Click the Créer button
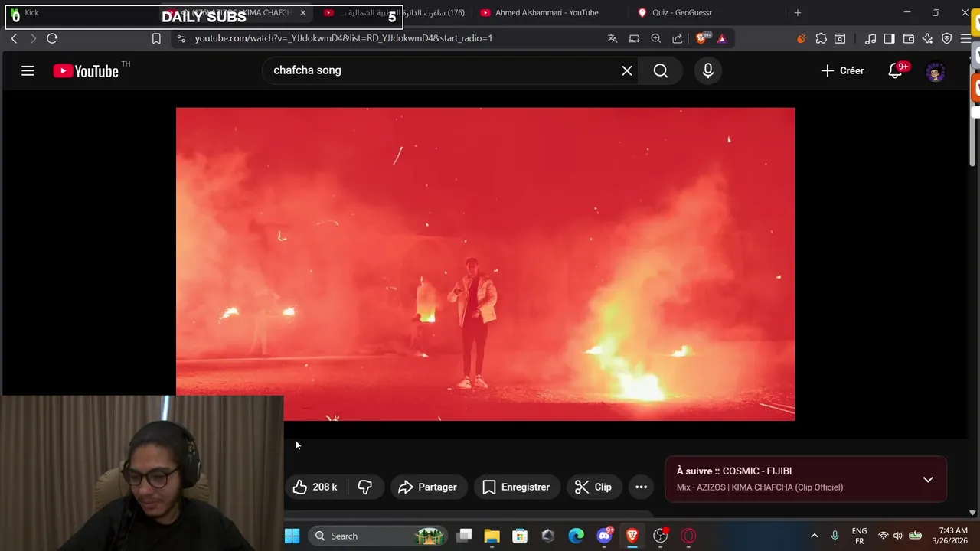The image size is (980, 551). pos(842,70)
